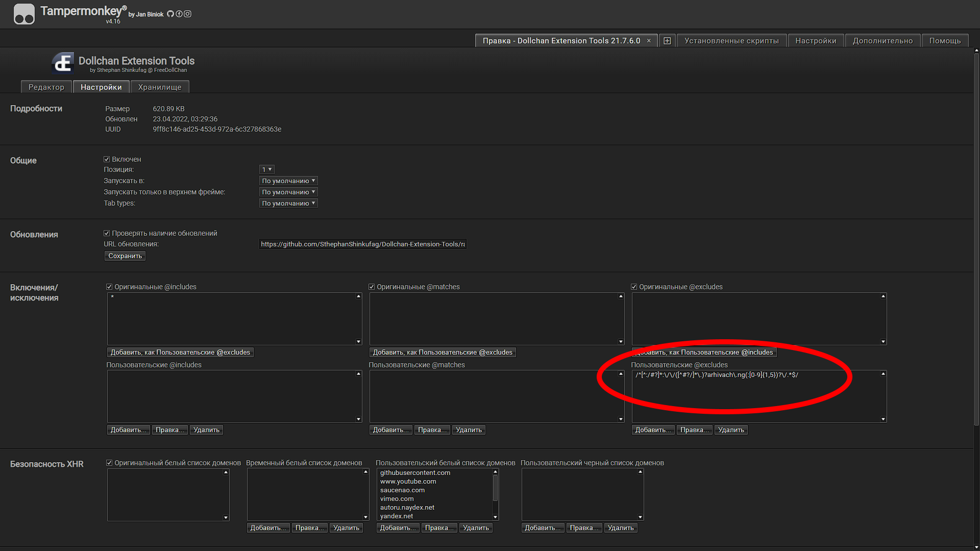This screenshot has height=551, width=980.
Task: Select saucenao.com in user whitelist
Action: pyautogui.click(x=402, y=490)
